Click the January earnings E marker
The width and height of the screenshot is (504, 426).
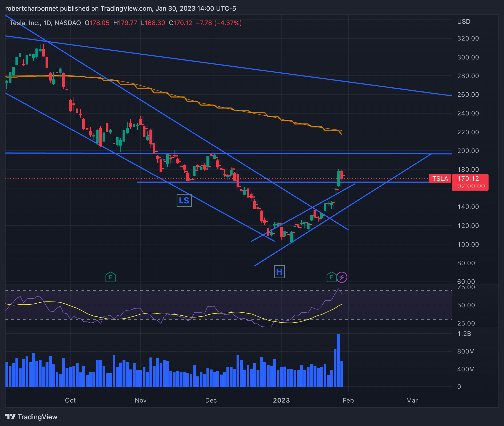click(331, 277)
